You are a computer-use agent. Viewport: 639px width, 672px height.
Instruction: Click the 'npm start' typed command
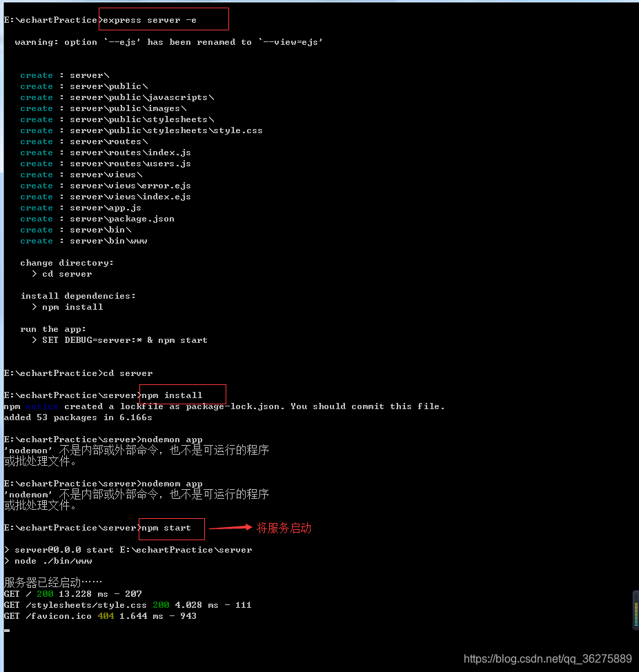(x=166, y=528)
